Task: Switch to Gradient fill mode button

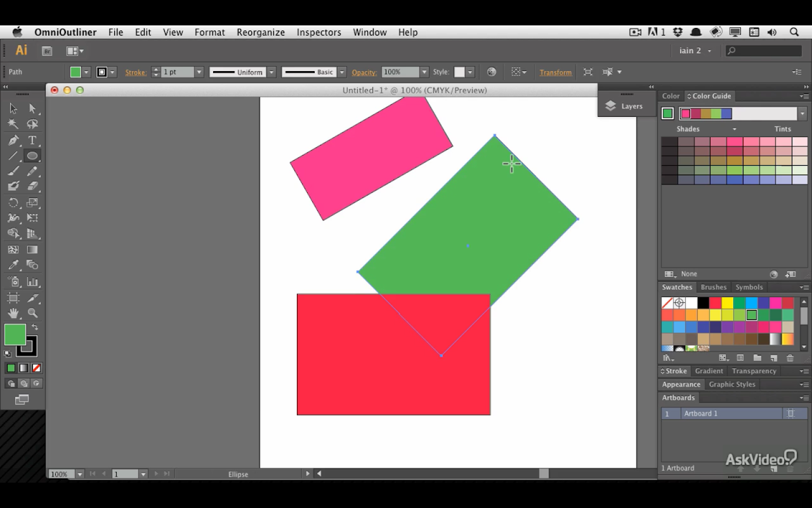Action: (x=23, y=368)
